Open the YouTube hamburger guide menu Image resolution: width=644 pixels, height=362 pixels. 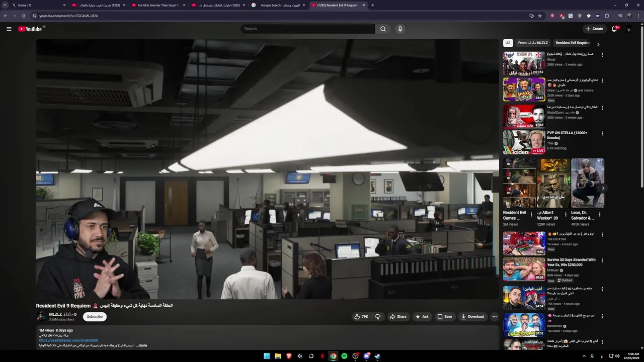(9, 29)
